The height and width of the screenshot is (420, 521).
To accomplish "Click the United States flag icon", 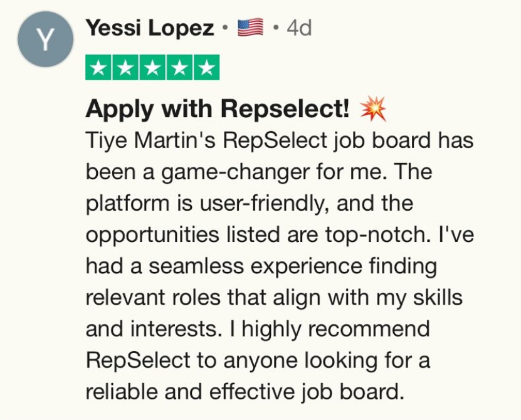I will coord(250,28).
